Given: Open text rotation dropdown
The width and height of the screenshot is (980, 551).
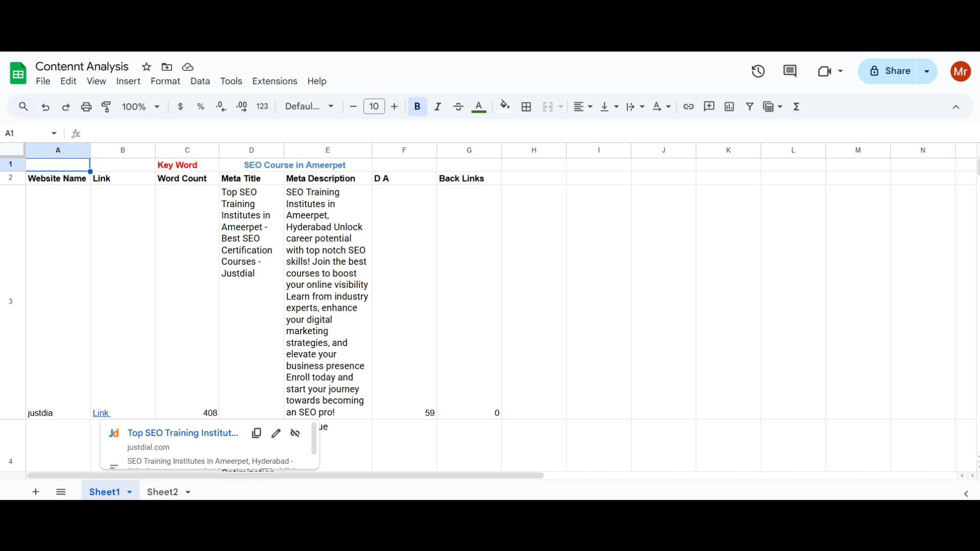Looking at the screenshot, I should (x=662, y=107).
